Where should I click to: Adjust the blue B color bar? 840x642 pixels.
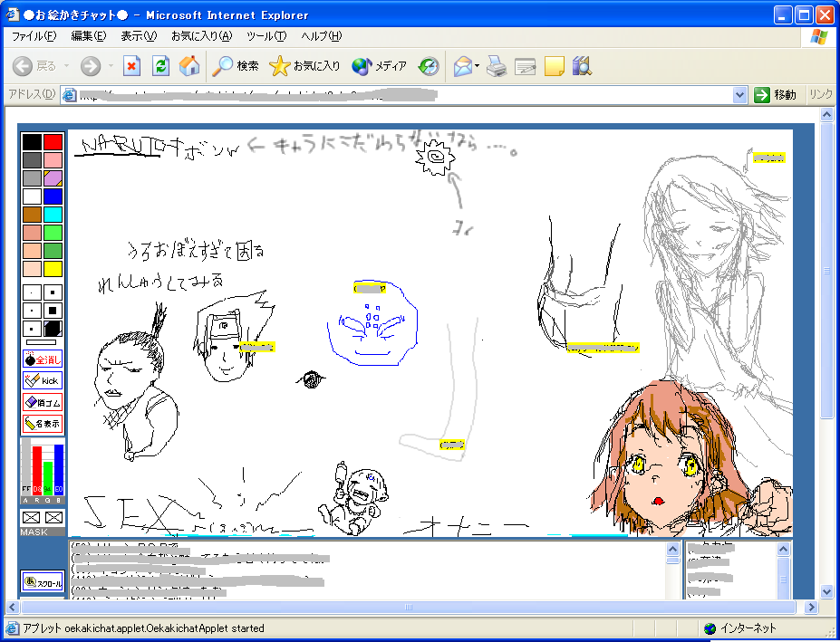(x=58, y=469)
